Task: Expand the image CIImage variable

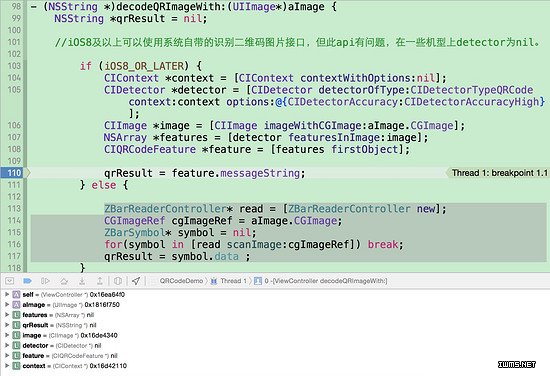Action: click(x=7, y=335)
